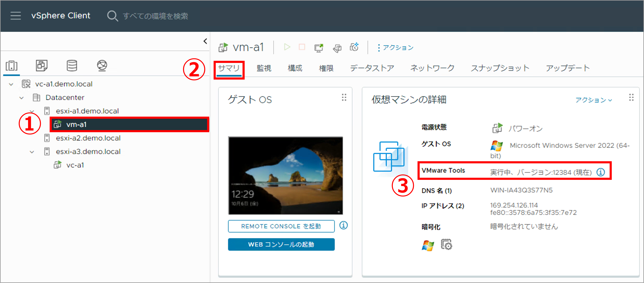The height and width of the screenshot is (283, 644).
Task: Open VMs and Templates inventory view
Action: [x=41, y=66]
